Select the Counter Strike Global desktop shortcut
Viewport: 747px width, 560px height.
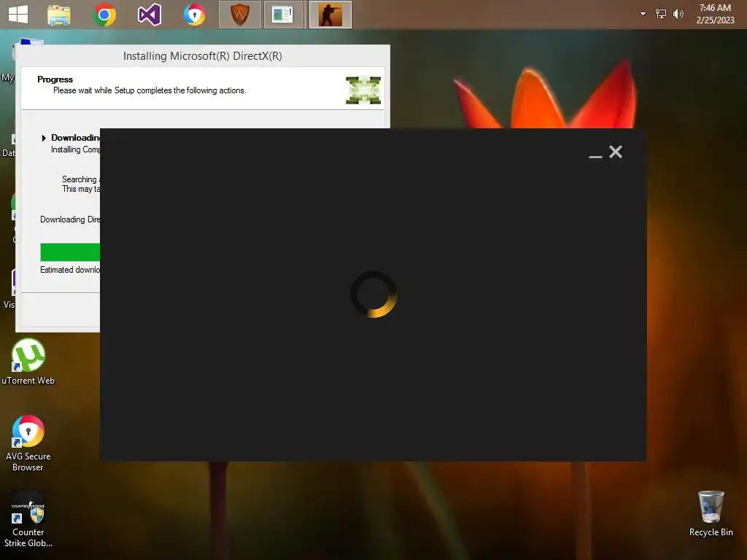(x=28, y=519)
